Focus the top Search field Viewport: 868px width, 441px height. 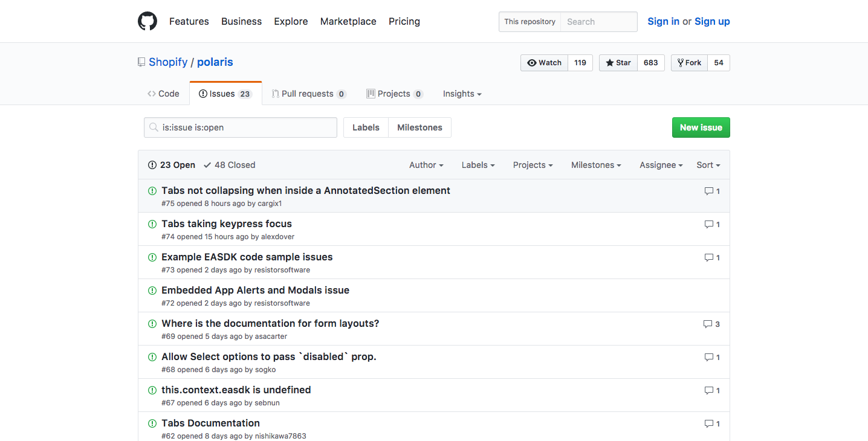click(599, 22)
